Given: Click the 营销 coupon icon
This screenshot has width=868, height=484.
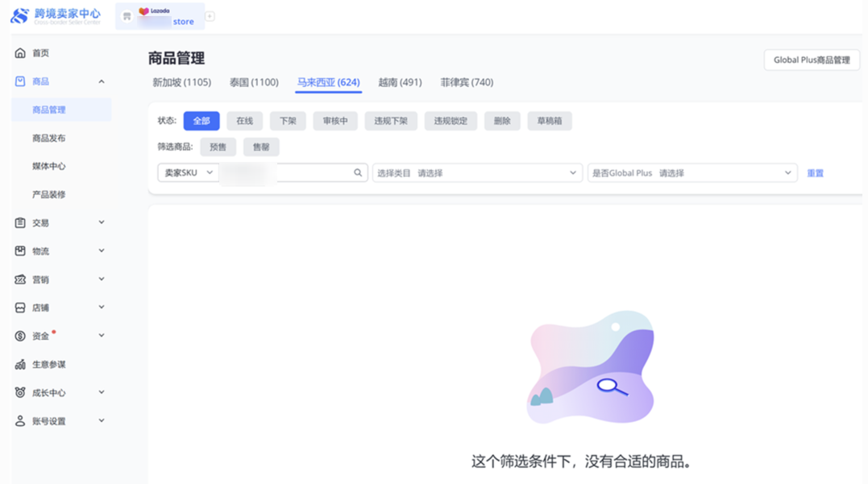Looking at the screenshot, I should point(20,279).
